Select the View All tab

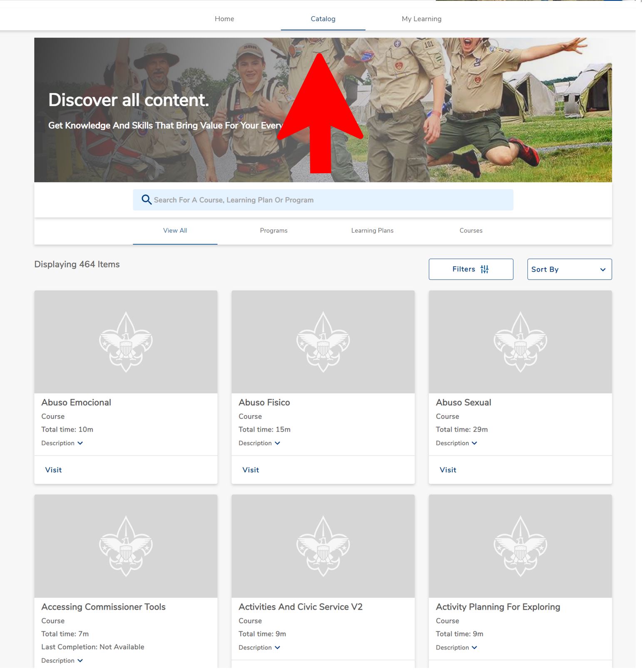click(175, 231)
